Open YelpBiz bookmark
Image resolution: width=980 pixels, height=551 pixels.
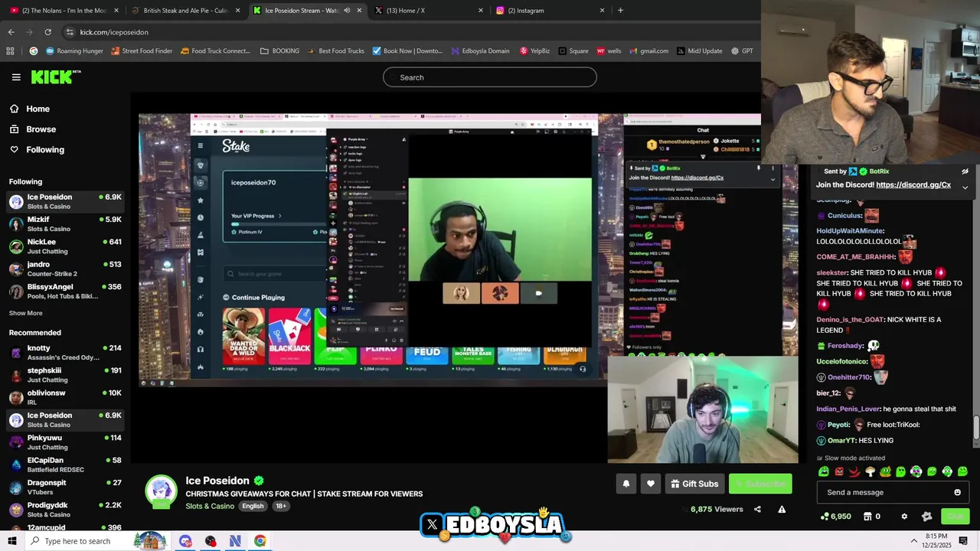click(x=534, y=51)
